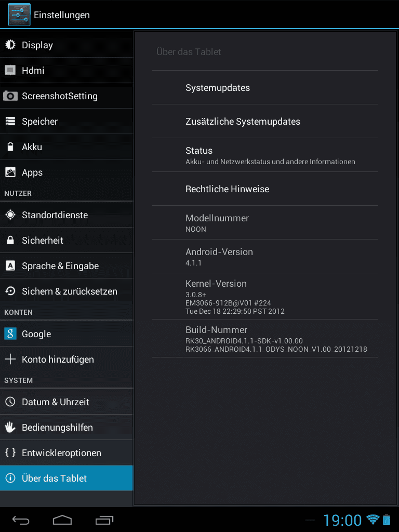Screen dimensions: 399x532
Task: Tap Konto hinzufügen plus item
Action: pyautogui.click(x=66, y=360)
